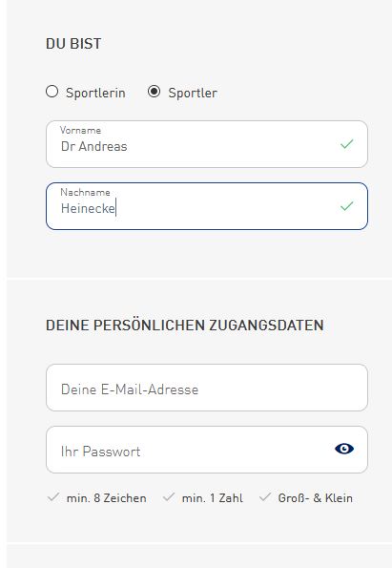Click the checkmark icon beside Groß- & Klein
This screenshot has height=568, width=392.
pos(265,497)
